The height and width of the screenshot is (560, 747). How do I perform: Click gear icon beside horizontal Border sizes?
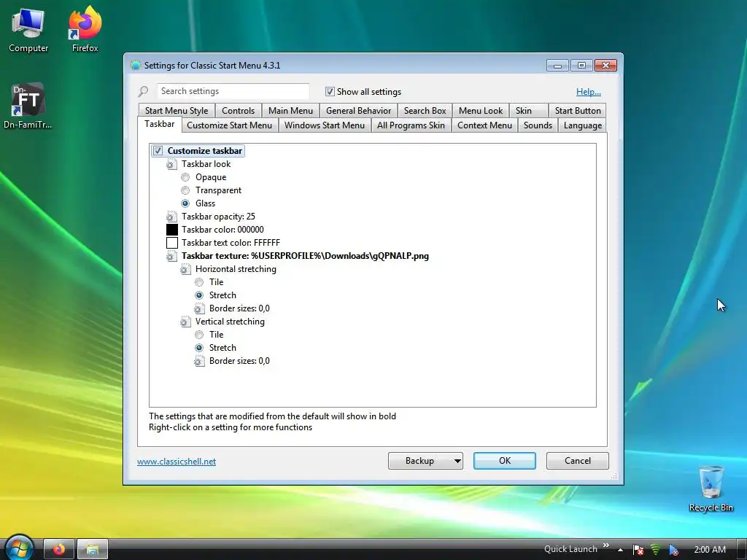point(199,308)
